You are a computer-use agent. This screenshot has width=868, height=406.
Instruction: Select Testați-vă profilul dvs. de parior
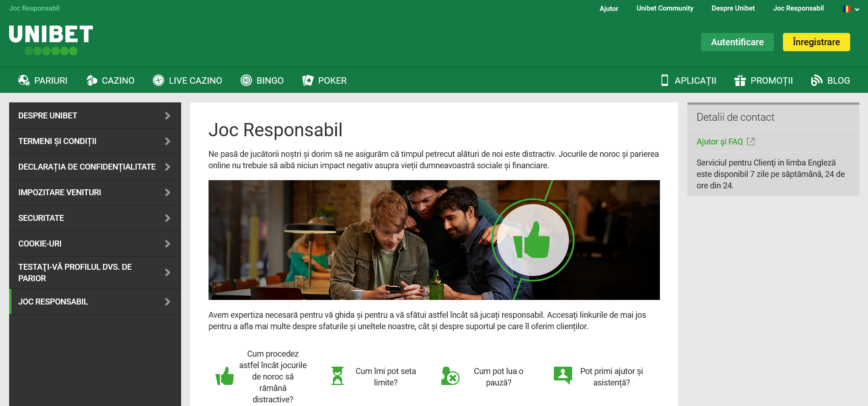95,272
